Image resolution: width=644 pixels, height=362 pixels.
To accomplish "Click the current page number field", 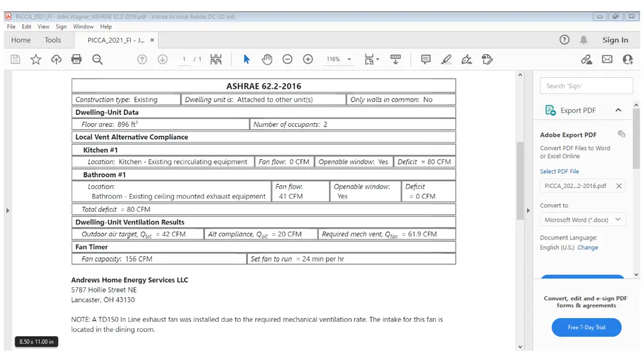I will pyautogui.click(x=184, y=60).
